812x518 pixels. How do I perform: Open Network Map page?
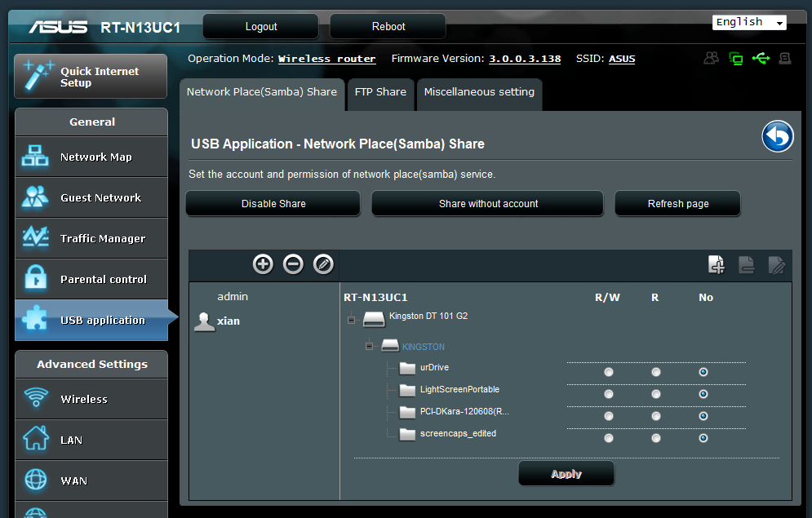[x=91, y=157]
